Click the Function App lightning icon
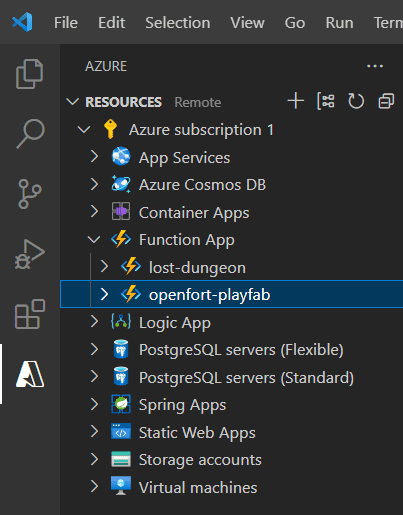Screen dimensions: 403x515 tap(121, 239)
